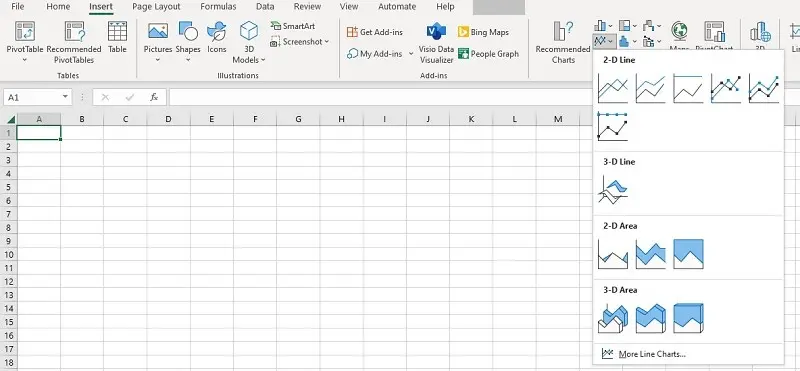
Task: Switch to the Formulas tab
Action: click(218, 7)
